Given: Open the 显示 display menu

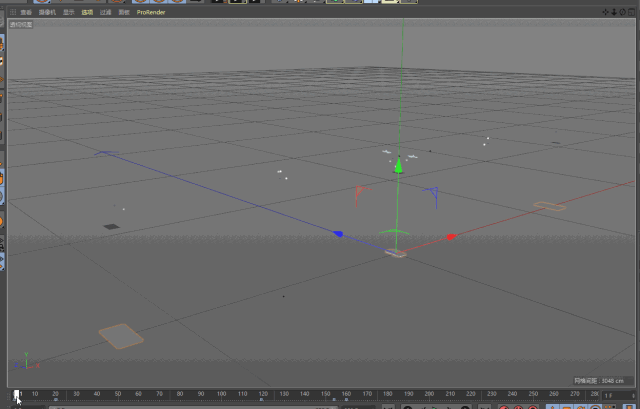Looking at the screenshot, I should pos(69,12).
